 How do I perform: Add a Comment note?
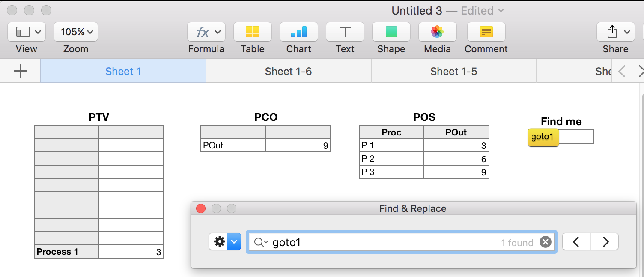point(486,32)
